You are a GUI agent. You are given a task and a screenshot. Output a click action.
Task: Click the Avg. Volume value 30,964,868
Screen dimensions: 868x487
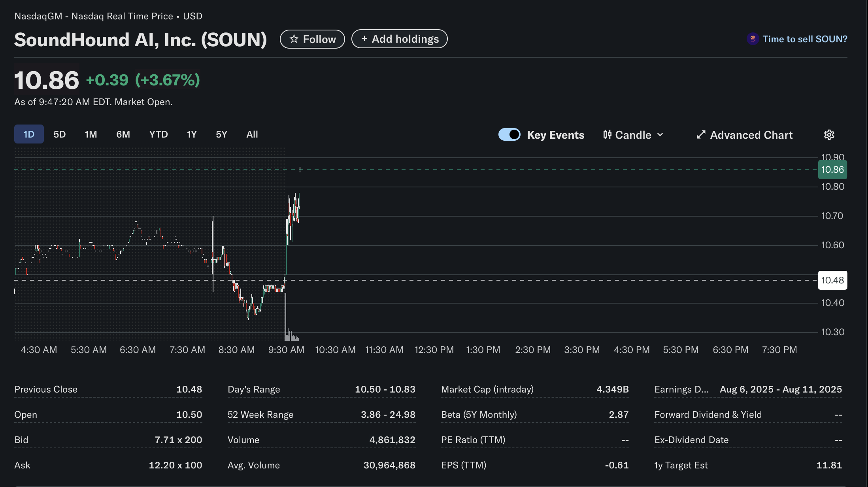(389, 465)
